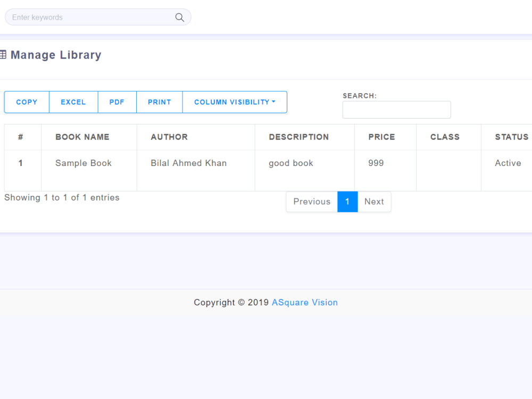Focus the Enter keywords search box
The width and height of the screenshot is (532, 399).
pos(98,17)
